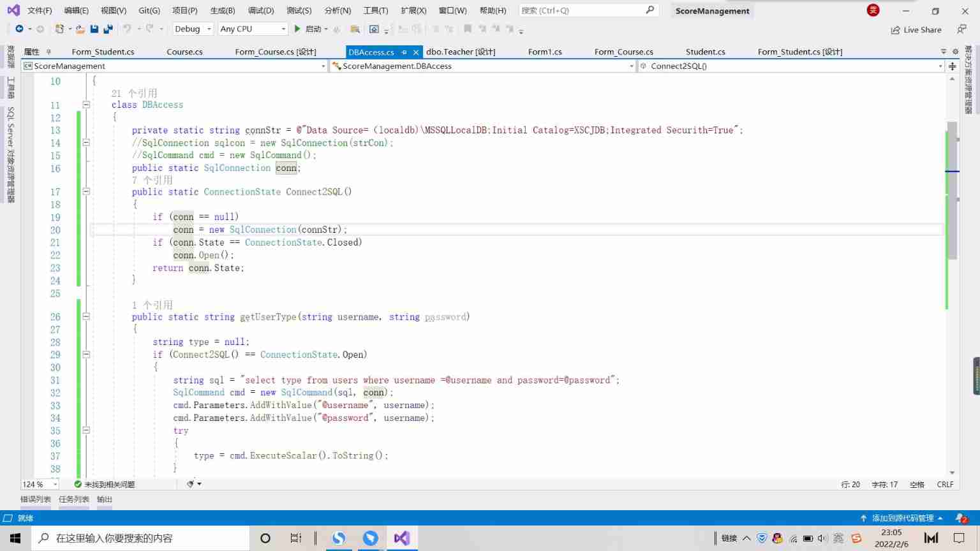Toggle auto-hide pin on 属性 panel
Image resolution: width=980 pixels, height=551 pixels.
[x=48, y=52]
